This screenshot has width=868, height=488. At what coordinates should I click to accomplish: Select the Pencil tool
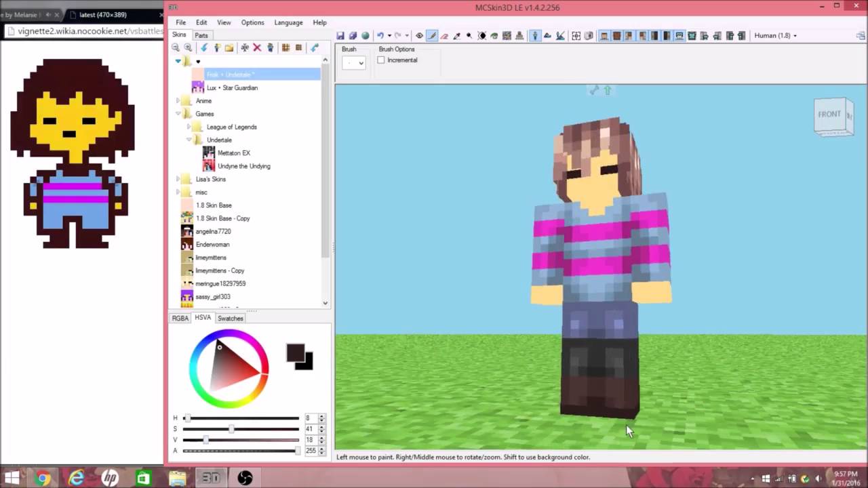[432, 35]
